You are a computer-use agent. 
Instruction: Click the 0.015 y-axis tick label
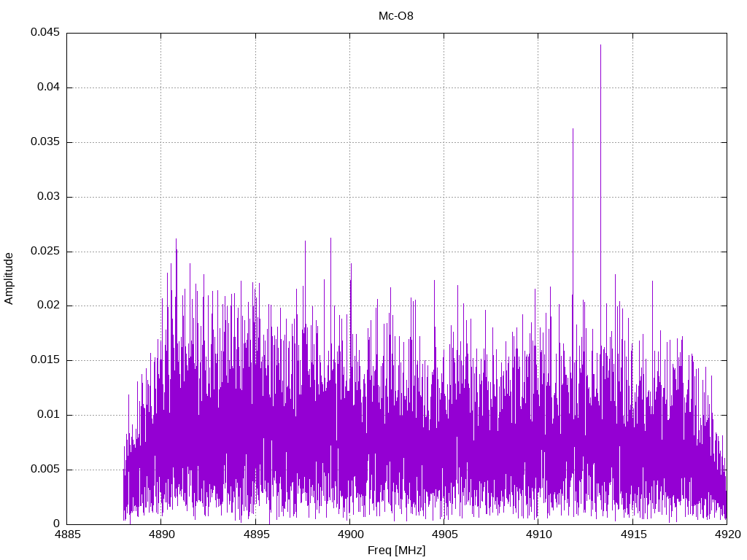(x=44, y=360)
